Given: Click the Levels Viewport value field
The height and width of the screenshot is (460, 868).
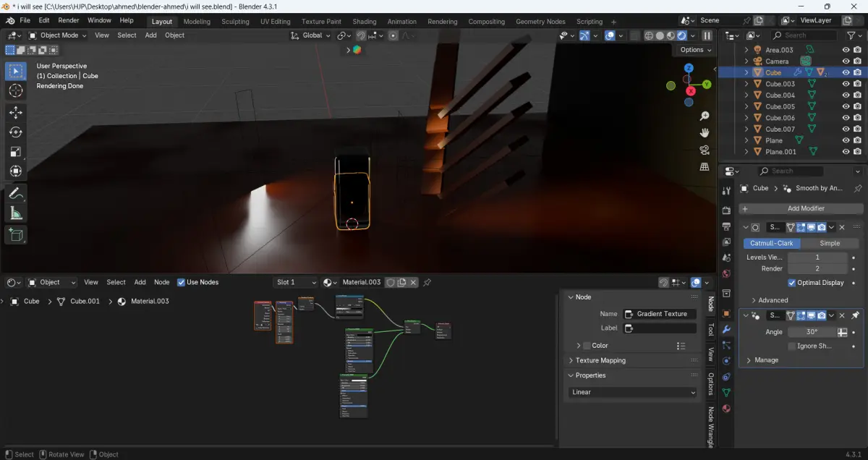Looking at the screenshot, I should point(817,257).
